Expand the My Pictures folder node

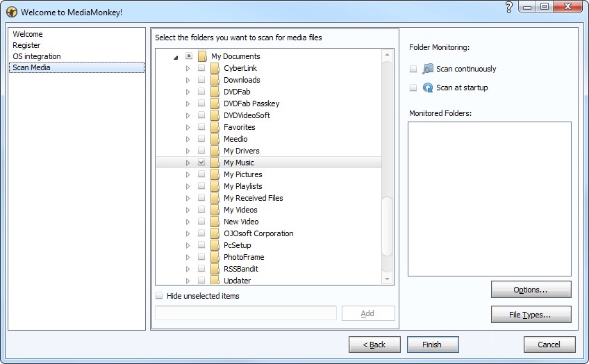coord(188,174)
